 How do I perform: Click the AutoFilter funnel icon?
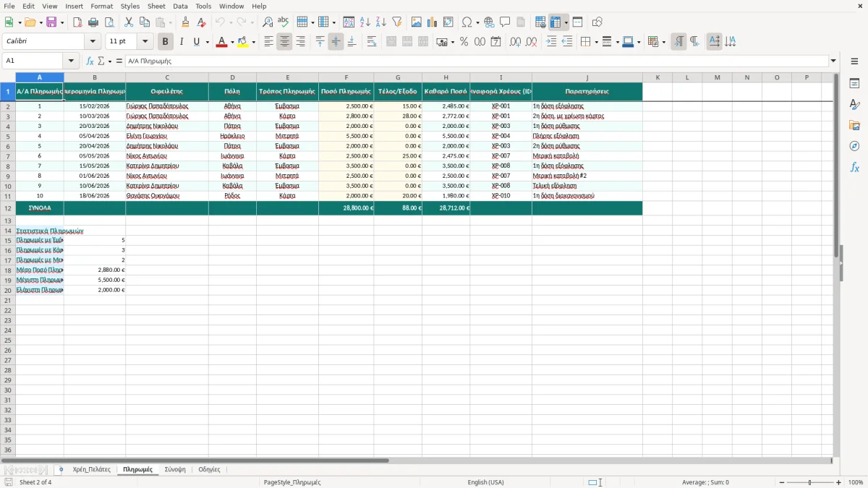tap(396, 22)
